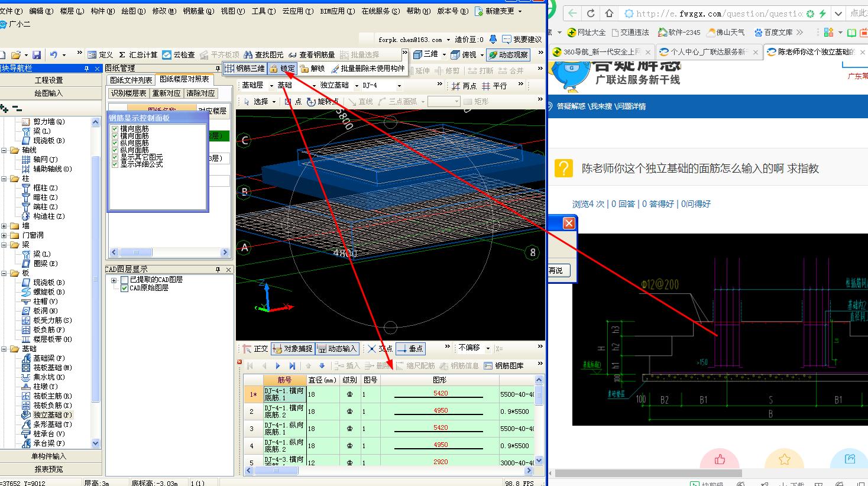The width and height of the screenshot is (868, 486).
Task: Open 俯视 view direction dropdown arrow
Action: [481, 55]
